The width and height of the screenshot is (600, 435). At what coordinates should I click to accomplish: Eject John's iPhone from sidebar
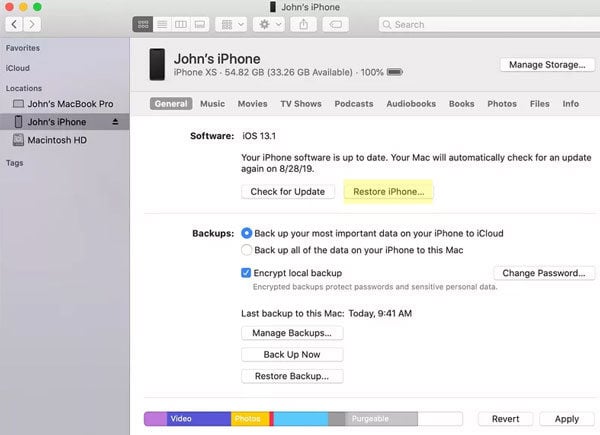click(x=114, y=122)
